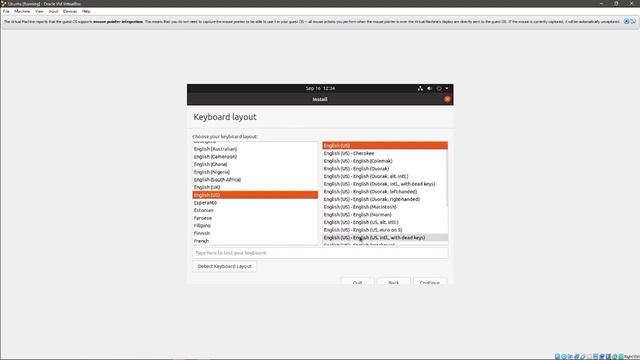This screenshot has height=360, width=640.
Task: Select English (Dvorak, alt. intl.) variant
Action: [384, 176]
